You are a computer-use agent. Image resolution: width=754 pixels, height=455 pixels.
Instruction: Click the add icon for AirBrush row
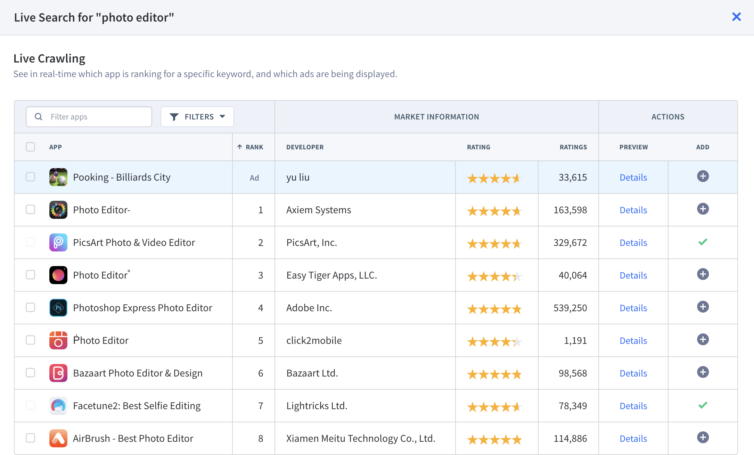(702, 438)
